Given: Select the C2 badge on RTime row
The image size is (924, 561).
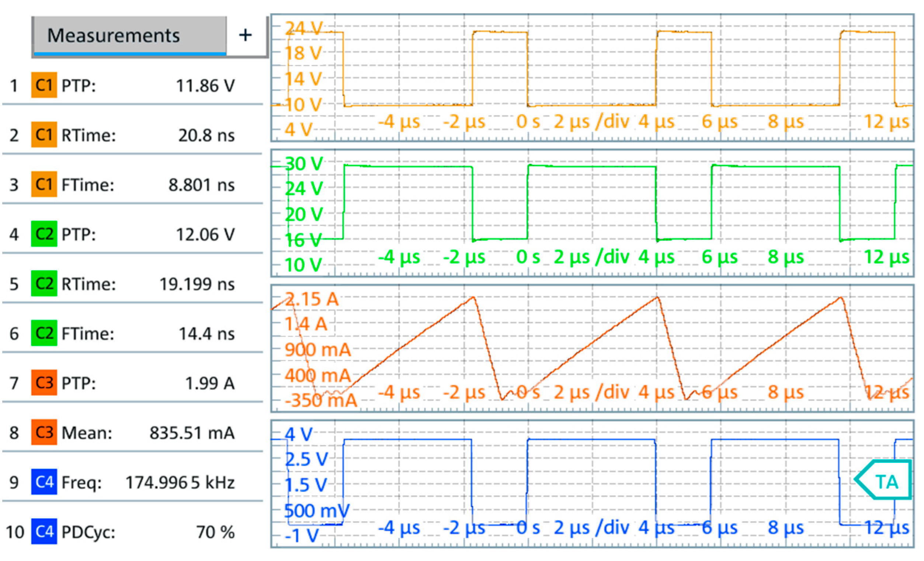Looking at the screenshot, I should (x=44, y=284).
